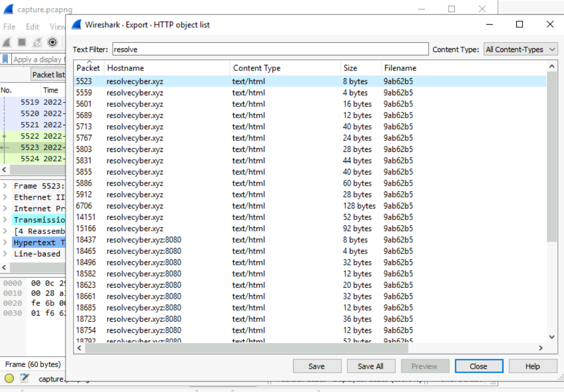Sort by the Content Type column header

click(x=285, y=68)
